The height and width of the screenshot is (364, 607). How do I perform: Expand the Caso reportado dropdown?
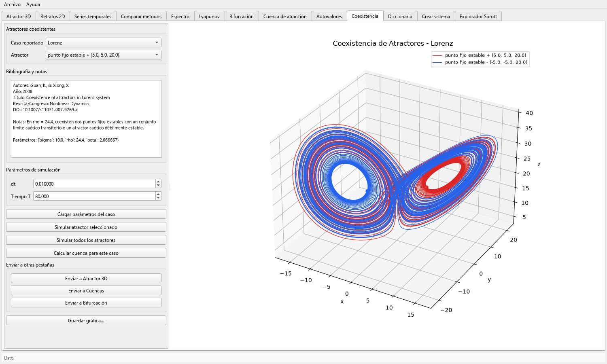pyautogui.click(x=104, y=42)
